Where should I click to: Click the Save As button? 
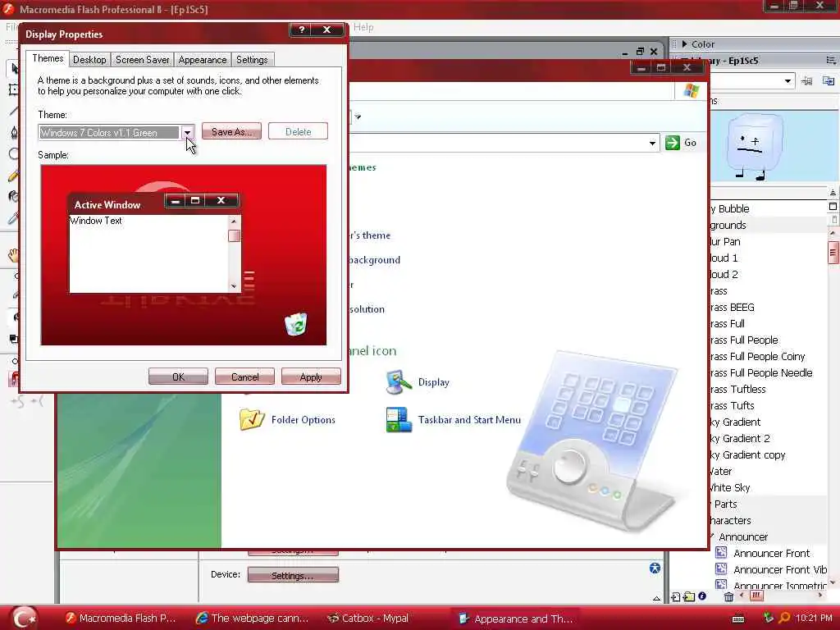(231, 132)
